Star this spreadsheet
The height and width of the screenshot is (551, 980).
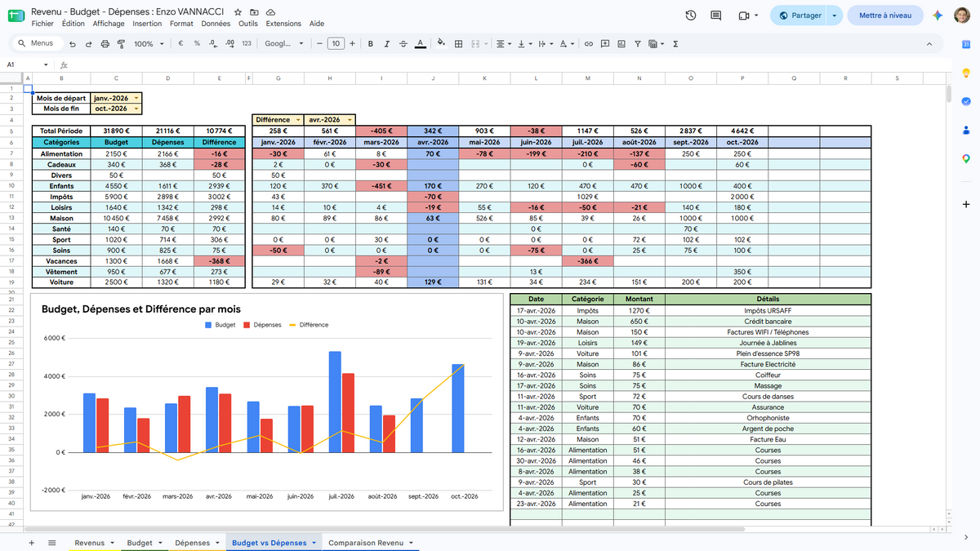tap(238, 13)
